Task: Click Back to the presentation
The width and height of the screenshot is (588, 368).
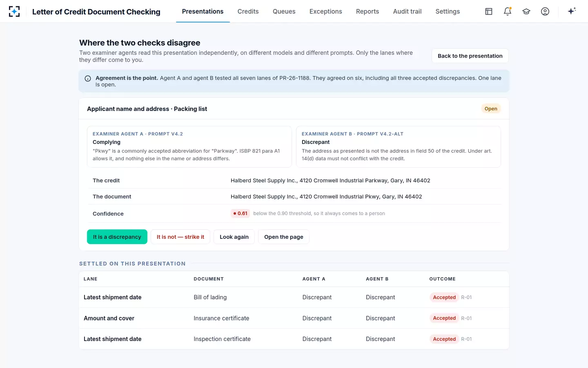Action: click(x=470, y=56)
